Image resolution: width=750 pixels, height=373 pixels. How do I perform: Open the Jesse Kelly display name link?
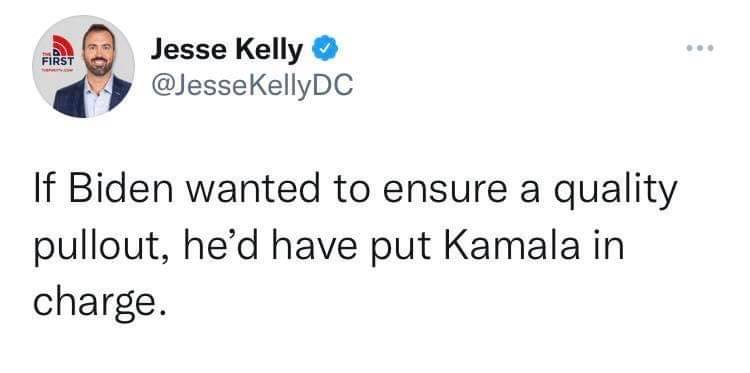click(227, 50)
